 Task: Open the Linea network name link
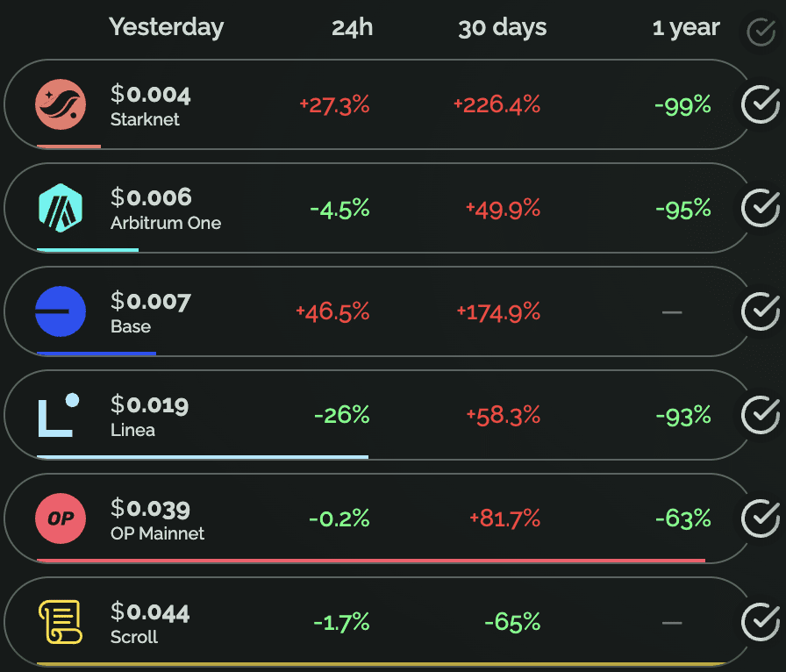[x=132, y=430]
